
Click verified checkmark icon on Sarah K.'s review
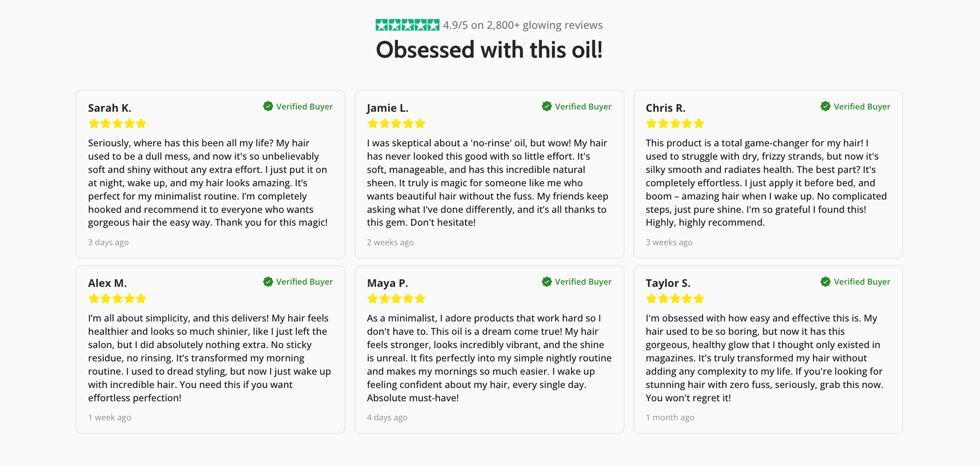pyautogui.click(x=268, y=106)
